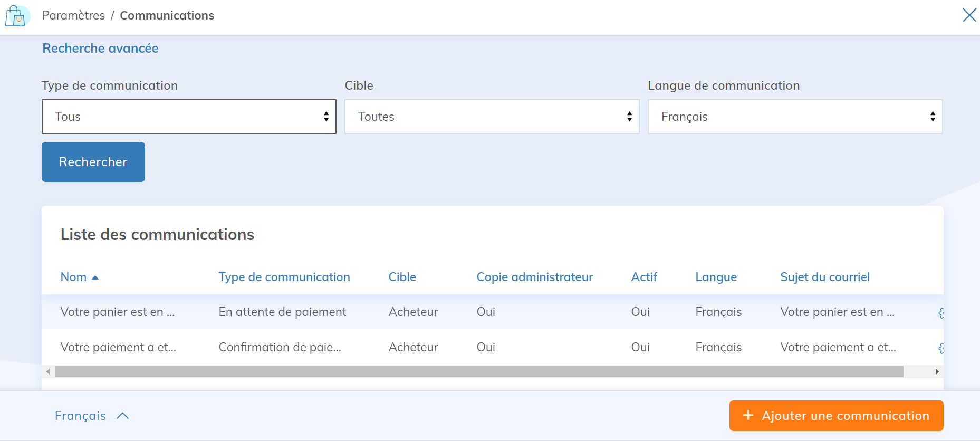Select the 'Votre panier est en ...' row name
The height and width of the screenshot is (441, 980).
tap(117, 312)
